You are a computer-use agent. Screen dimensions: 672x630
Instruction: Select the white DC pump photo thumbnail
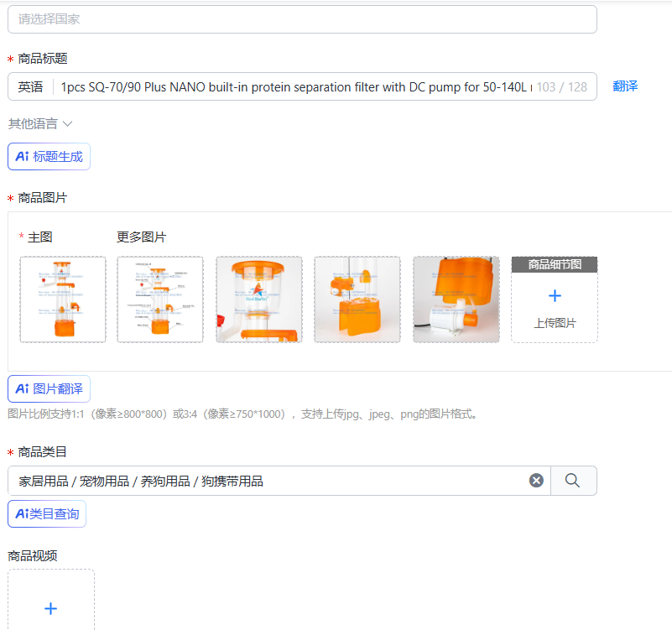(456, 299)
